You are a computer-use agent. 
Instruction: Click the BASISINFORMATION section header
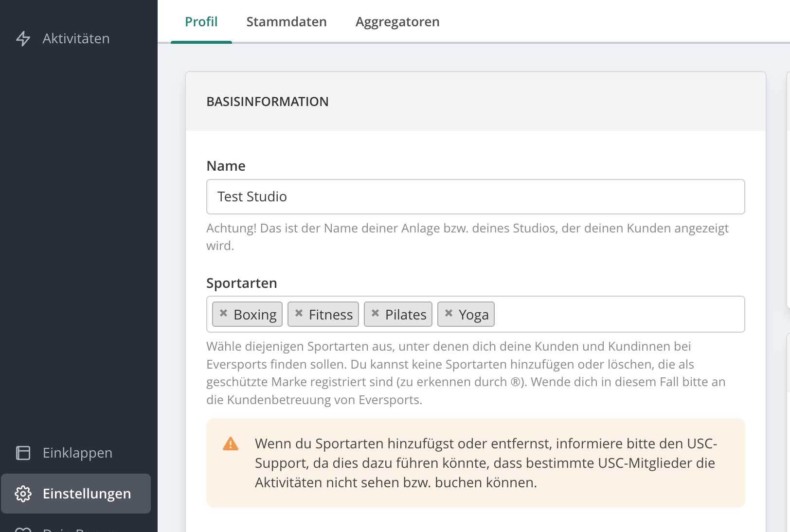(267, 102)
